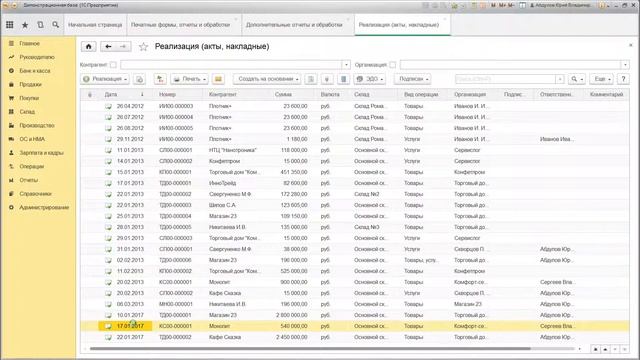Click the Организация filter input field
The height and width of the screenshot is (360, 640).
click(510, 64)
